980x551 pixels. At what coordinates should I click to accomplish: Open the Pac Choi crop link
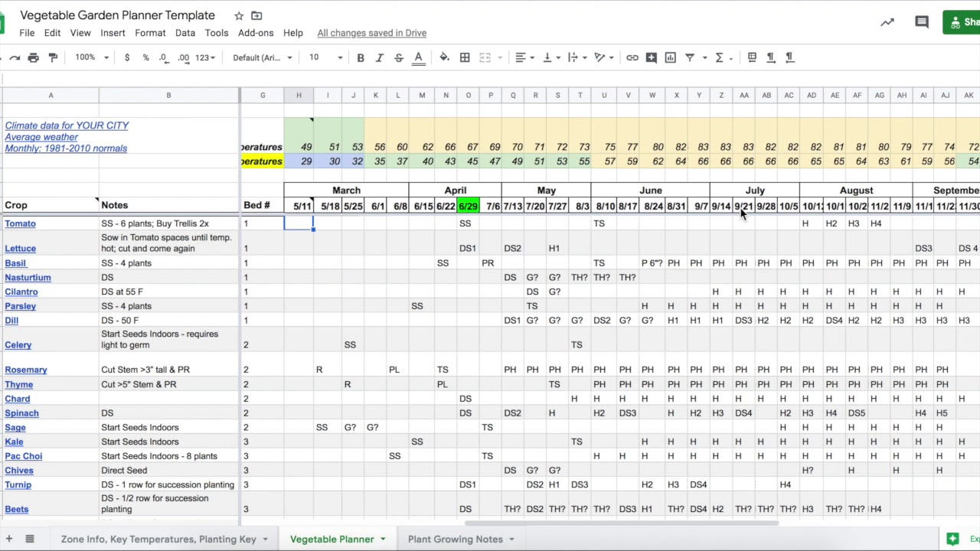[24, 456]
